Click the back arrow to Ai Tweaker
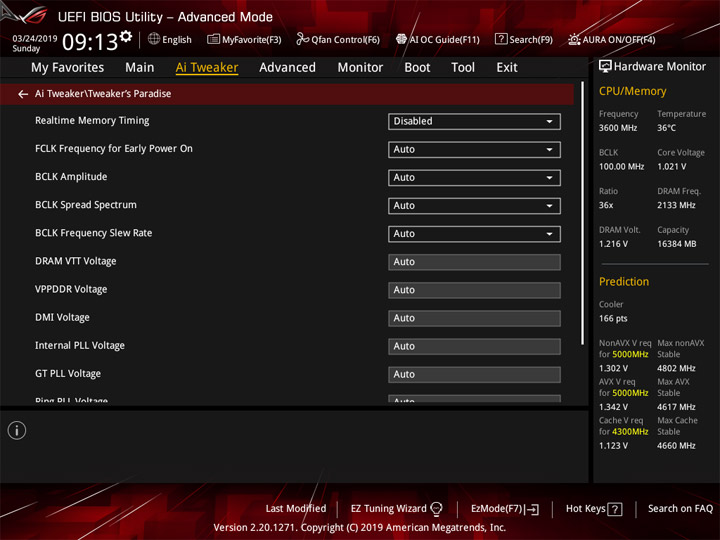The image size is (720, 540). (x=23, y=94)
